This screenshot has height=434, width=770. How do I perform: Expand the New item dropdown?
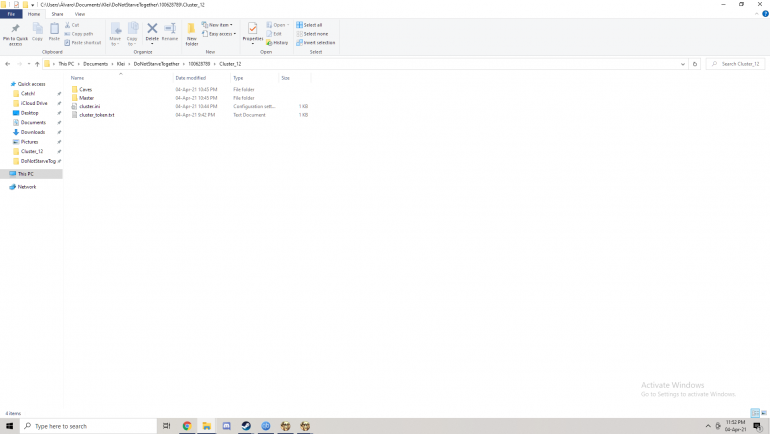[219, 25]
